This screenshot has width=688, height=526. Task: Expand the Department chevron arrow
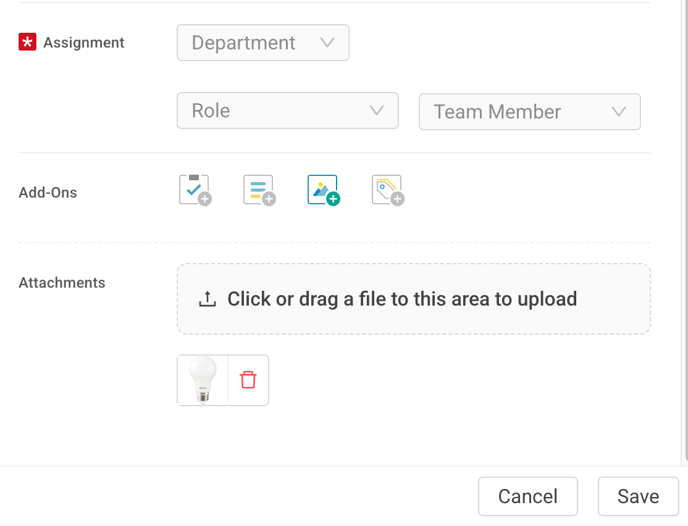pyautogui.click(x=327, y=43)
